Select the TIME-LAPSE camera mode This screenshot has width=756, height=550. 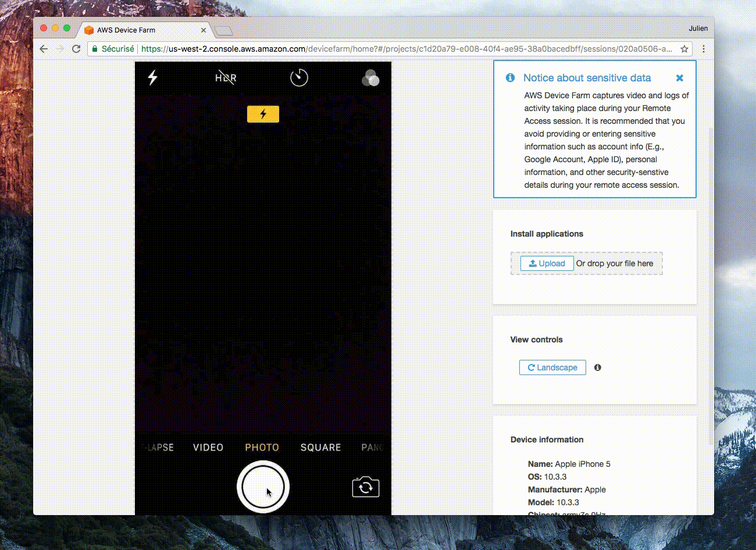pos(158,447)
